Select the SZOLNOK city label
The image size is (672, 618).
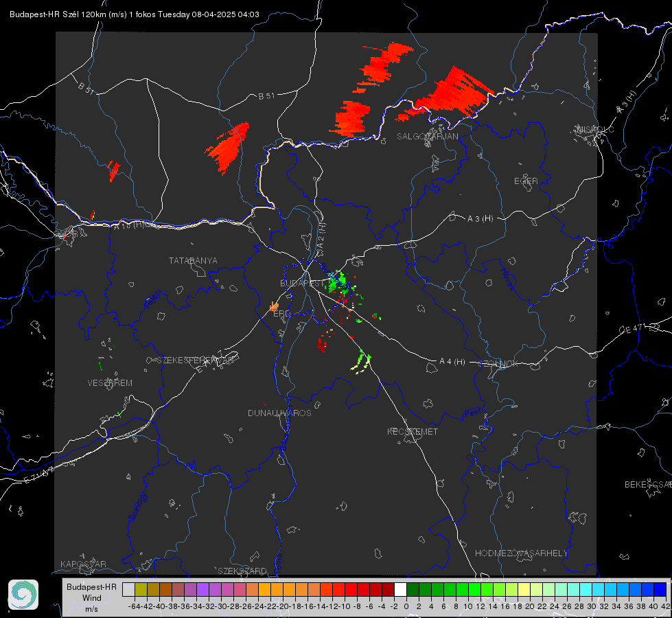pos(498,364)
